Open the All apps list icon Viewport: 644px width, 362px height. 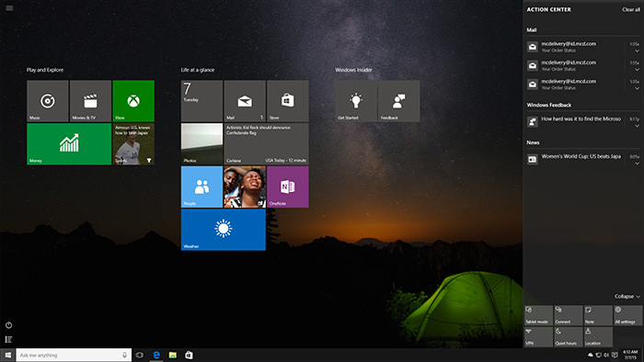(x=8, y=339)
